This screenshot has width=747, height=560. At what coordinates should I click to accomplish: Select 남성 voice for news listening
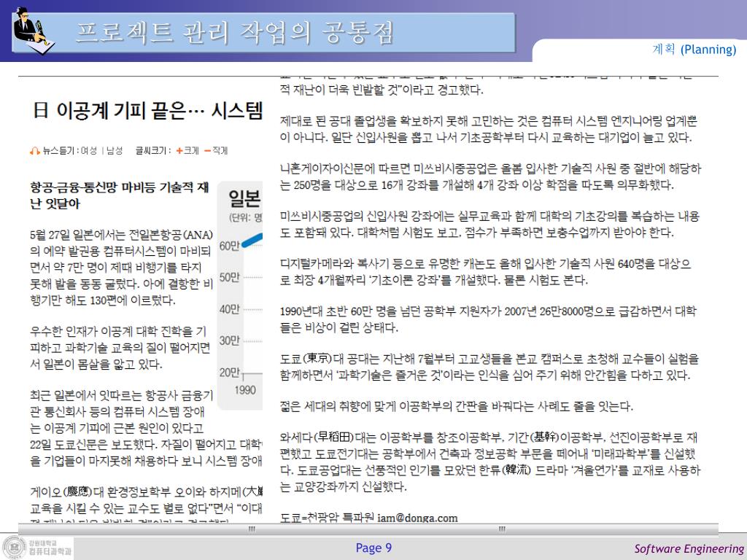click(x=115, y=151)
